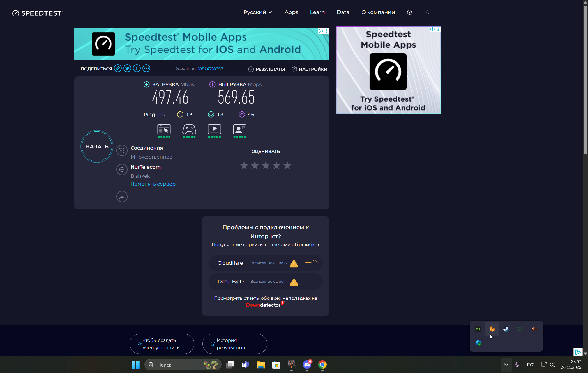Share result via copy link icon

click(x=118, y=68)
